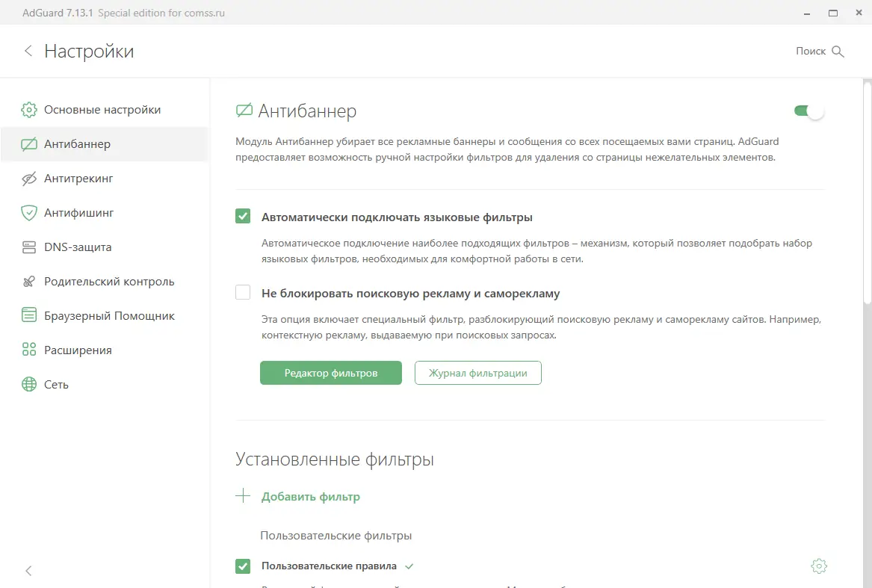Go back using the arrow beside Настройки

coord(28,51)
